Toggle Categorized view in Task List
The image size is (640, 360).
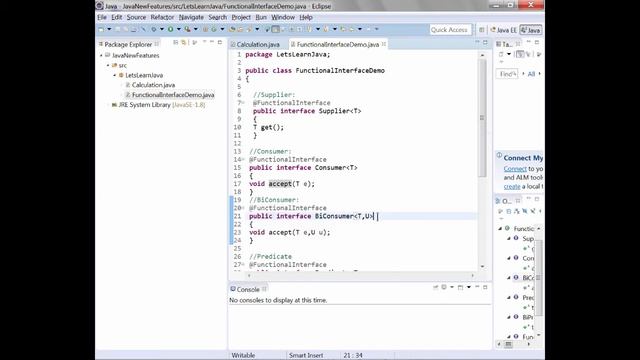click(x=520, y=54)
